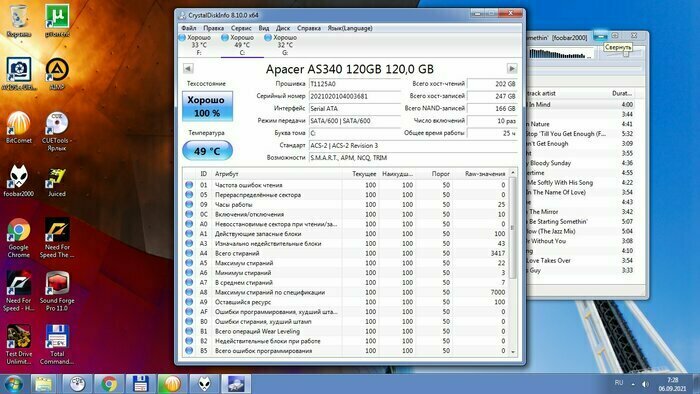This screenshot has width=700, height=394.
Task: Click the serial number field
Action: click(x=355, y=96)
